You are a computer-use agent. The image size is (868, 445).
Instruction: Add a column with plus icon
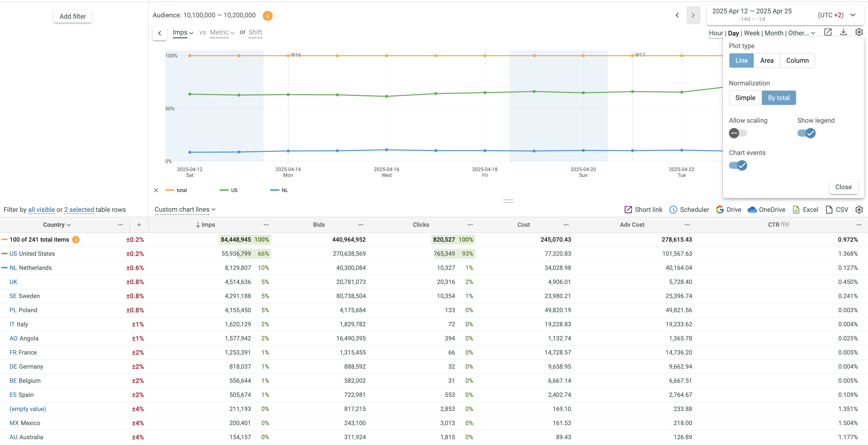click(x=139, y=225)
